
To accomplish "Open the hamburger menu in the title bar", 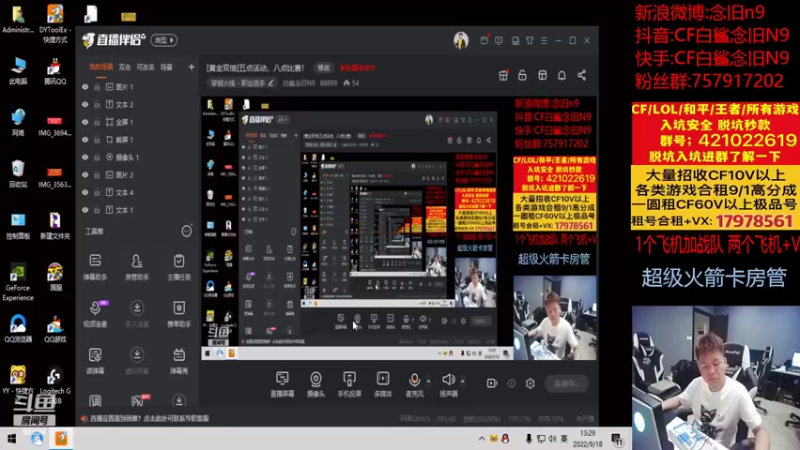I will [x=544, y=40].
